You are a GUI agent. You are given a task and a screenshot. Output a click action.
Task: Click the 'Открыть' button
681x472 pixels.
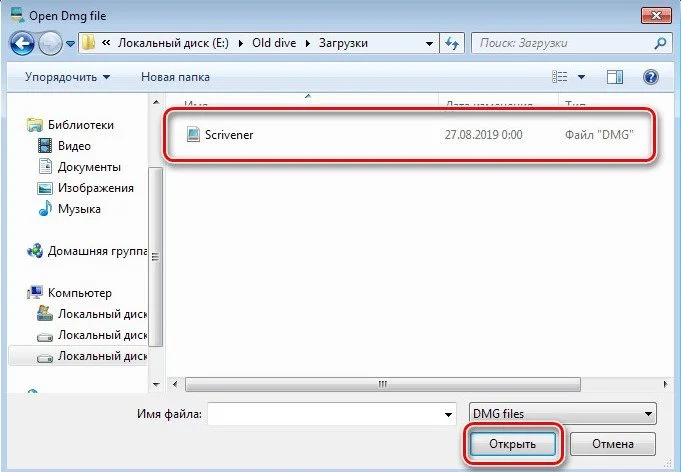pos(512,444)
